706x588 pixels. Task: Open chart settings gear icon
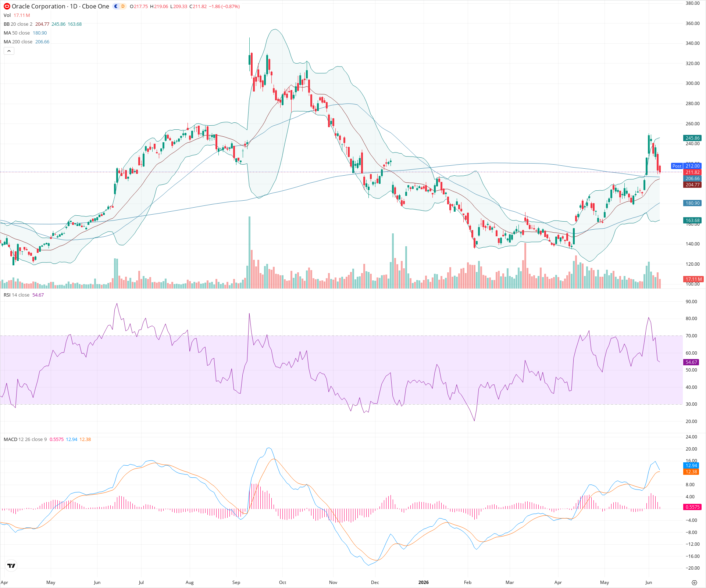(x=694, y=582)
